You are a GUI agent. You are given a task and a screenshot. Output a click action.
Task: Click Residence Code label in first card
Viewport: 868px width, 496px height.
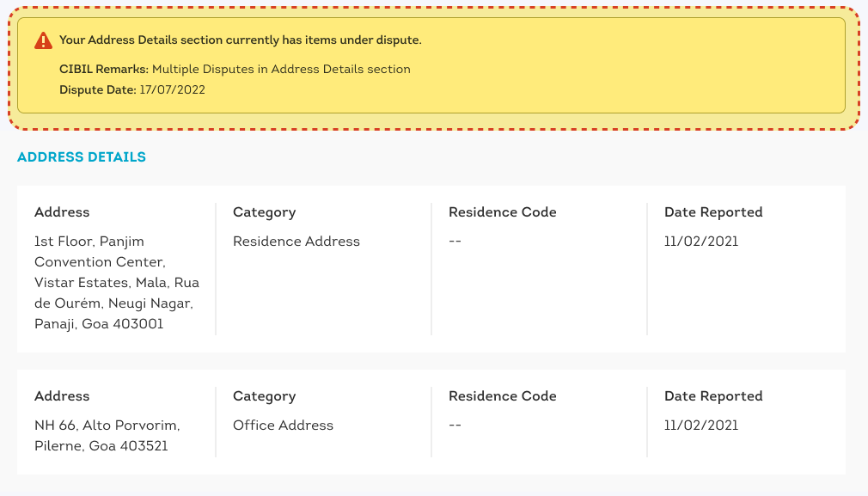502,212
